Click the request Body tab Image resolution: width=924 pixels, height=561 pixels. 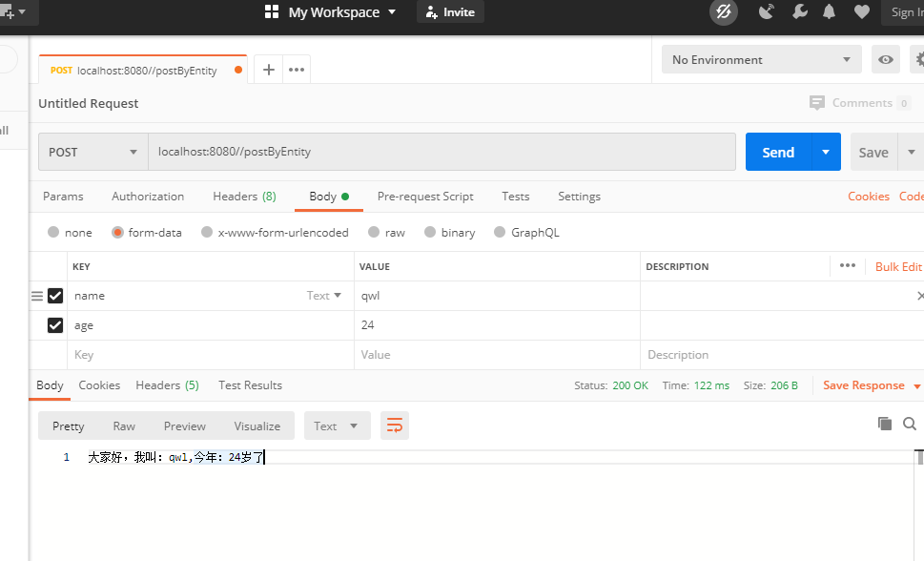pyautogui.click(x=329, y=197)
